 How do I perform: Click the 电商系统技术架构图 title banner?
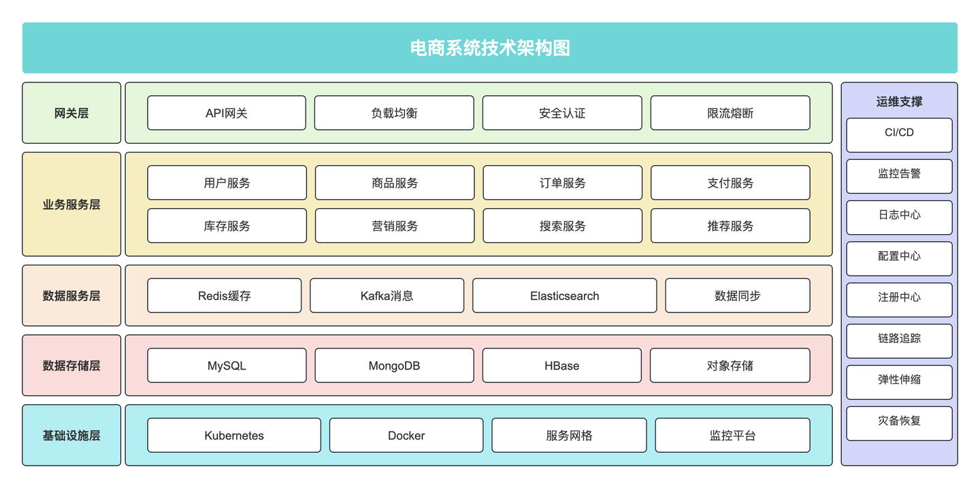pos(489,48)
